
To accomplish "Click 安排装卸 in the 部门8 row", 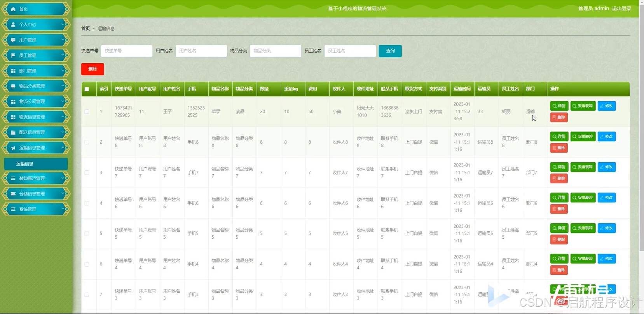I will pos(583,137).
